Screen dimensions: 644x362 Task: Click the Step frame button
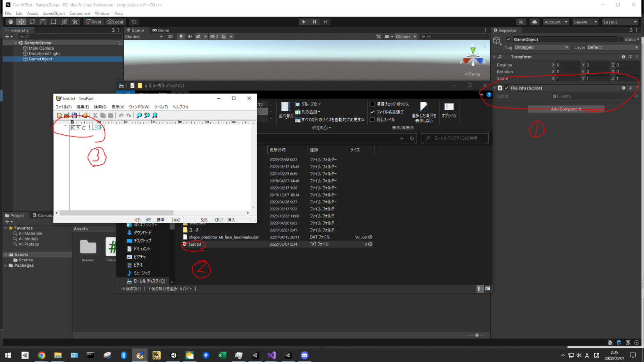click(x=325, y=22)
